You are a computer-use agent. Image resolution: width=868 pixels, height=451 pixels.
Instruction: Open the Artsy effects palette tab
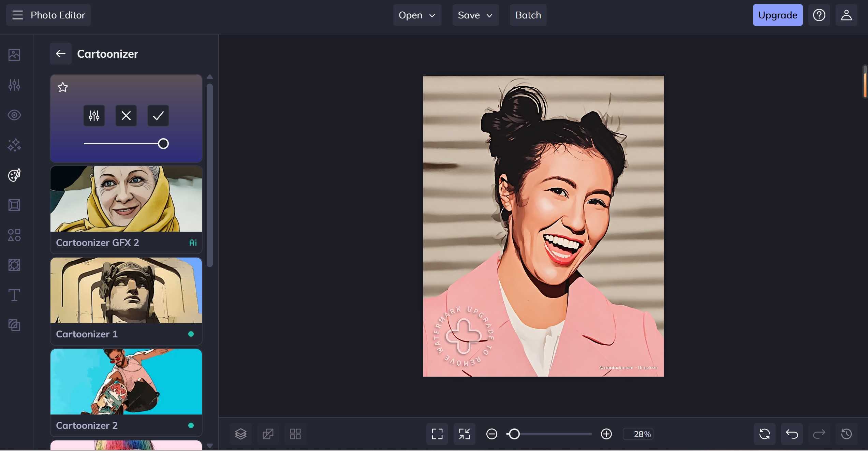click(14, 175)
